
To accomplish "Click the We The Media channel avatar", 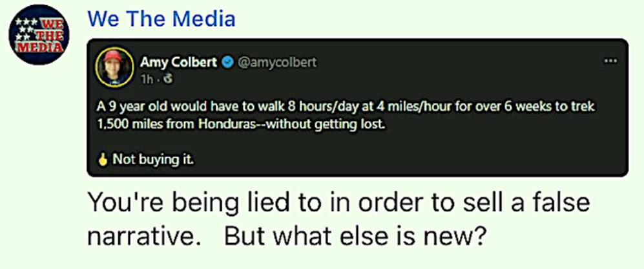I will click(x=39, y=34).
